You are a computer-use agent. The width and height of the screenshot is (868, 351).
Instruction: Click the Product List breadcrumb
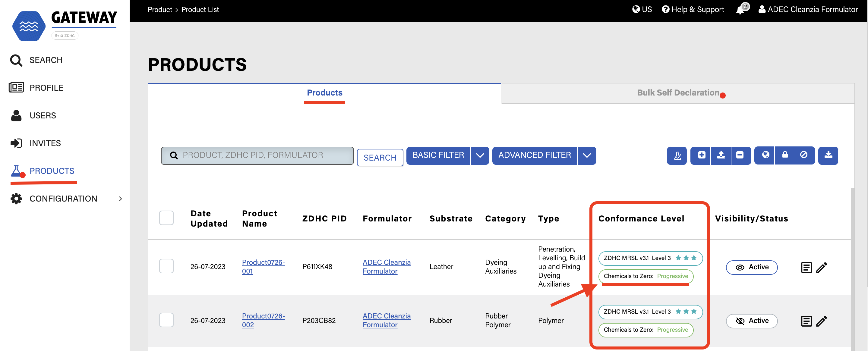[200, 9]
